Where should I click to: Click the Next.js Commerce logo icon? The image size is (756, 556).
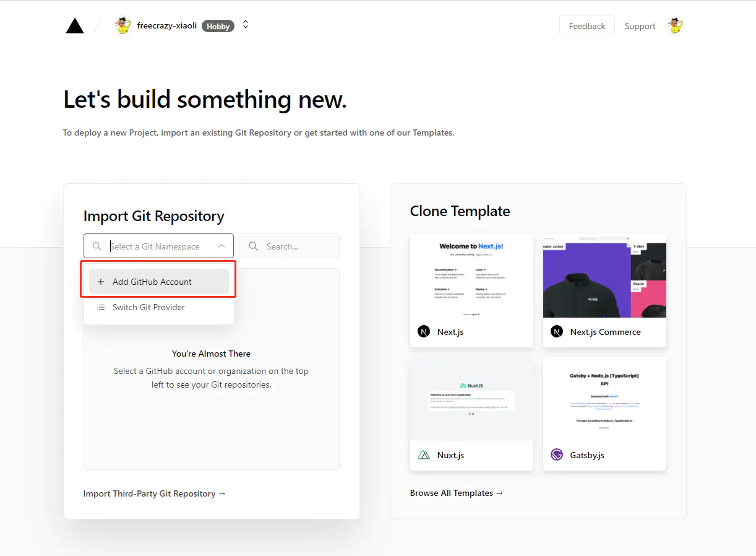coord(557,332)
